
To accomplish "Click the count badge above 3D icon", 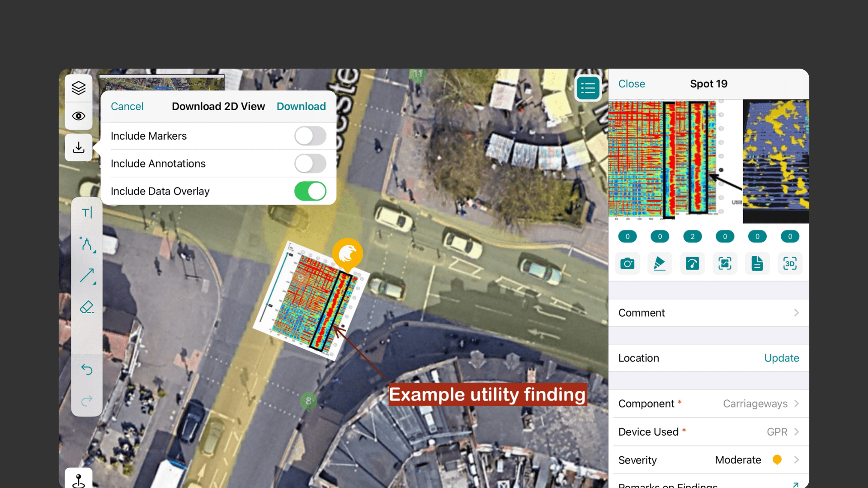I will [x=790, y=236].
